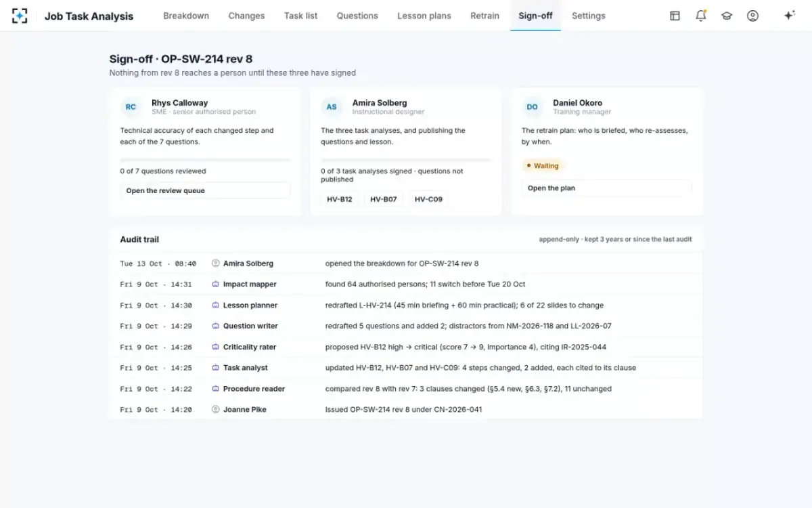The height and width of the screenshot is (508, 812).
Task: Open the HV-C09 task analysis chip
Action: [428, 199]
